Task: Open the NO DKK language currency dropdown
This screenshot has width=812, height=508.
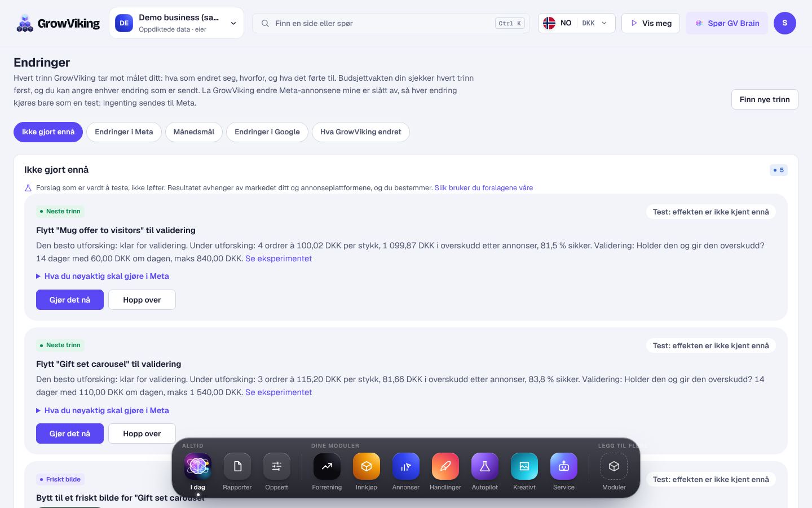Action: click(x=576, y=23)
